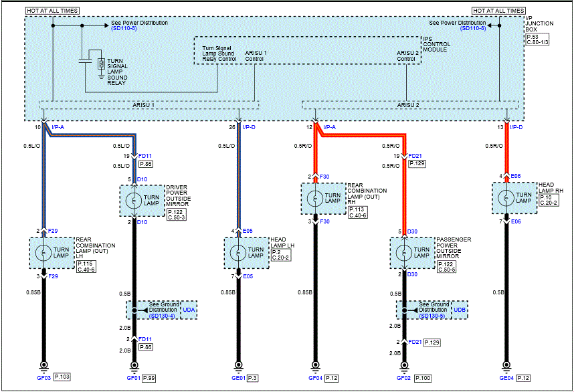The height and width of the screenshot is (392, 574).
Task: Open connector D30 at pin 5
Action: coord(412,231)
